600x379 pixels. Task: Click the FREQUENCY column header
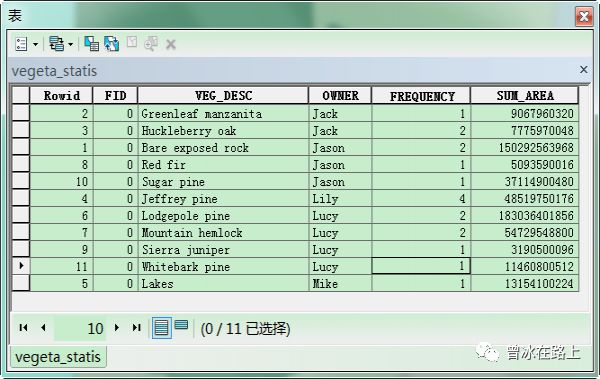tap(421, 95)
